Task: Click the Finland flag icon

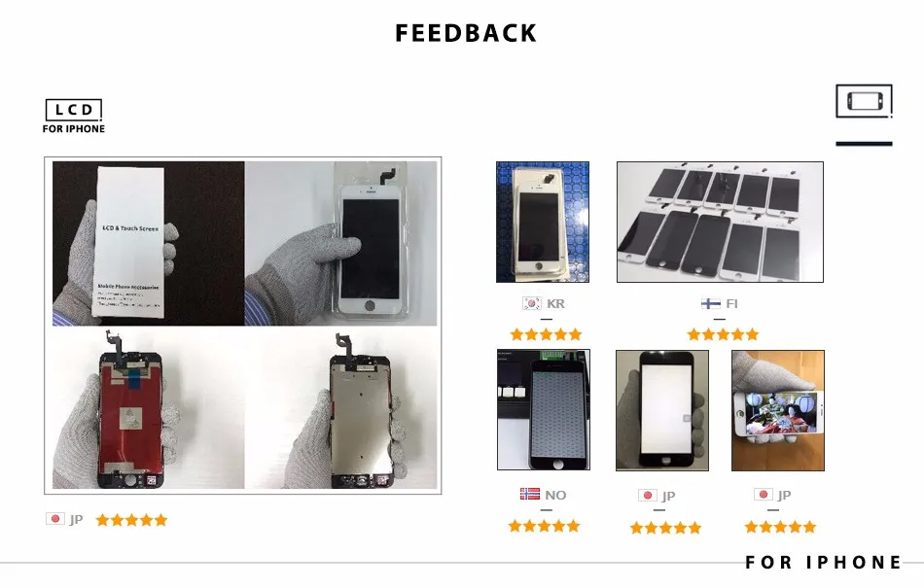Action: tap(711, 303)
